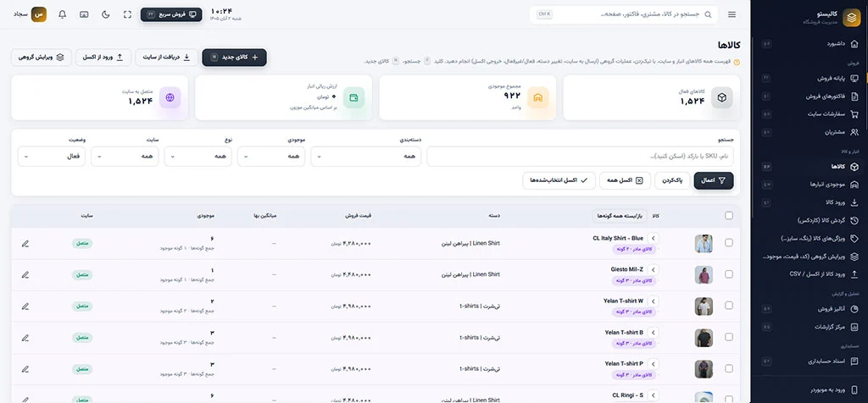Open آنالیز فروش in the sidebar
868x403 pixels.
click(x=810, y=308)
